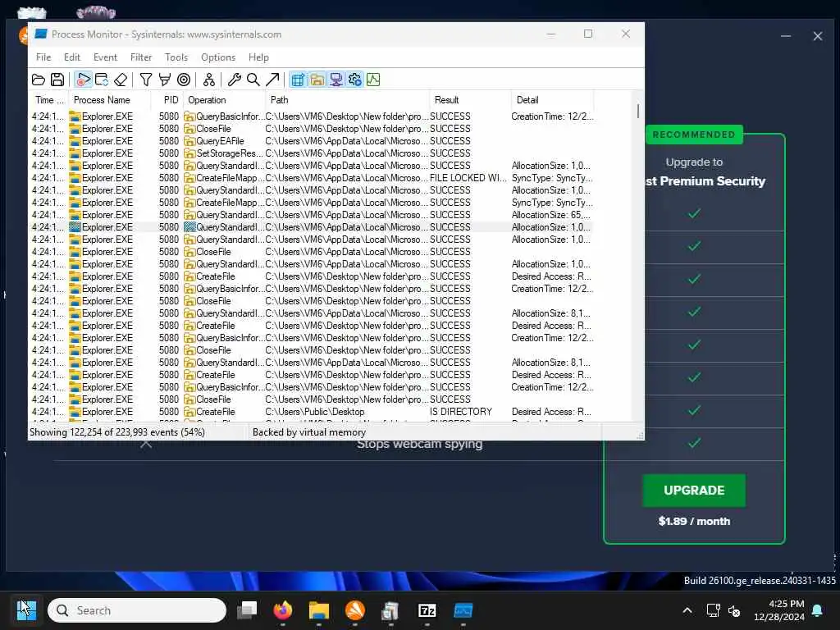Open the Process Tree icon
This screenshot has width=840, height=630.
coord(209,80)
